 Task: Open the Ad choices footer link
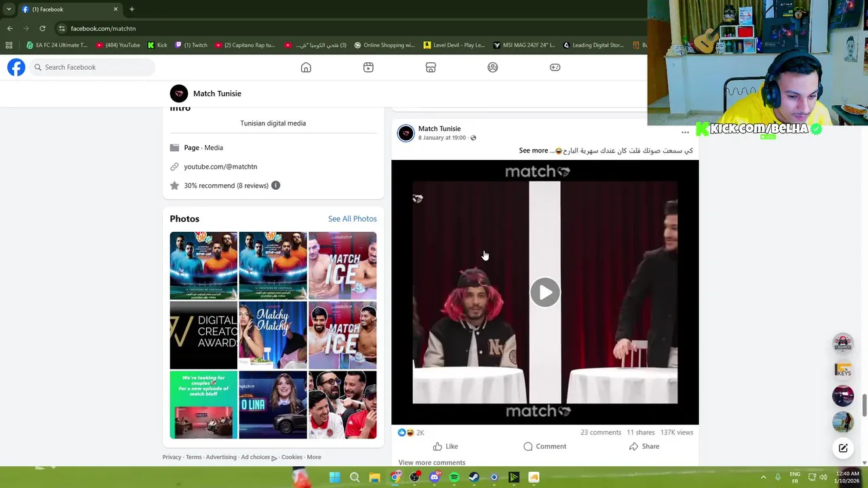point(258,457)
